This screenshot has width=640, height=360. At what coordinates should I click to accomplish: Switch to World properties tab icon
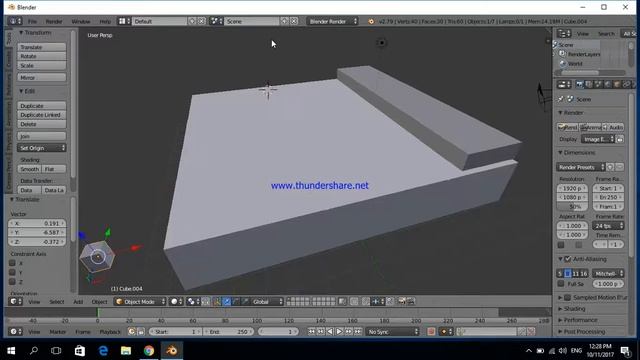point(607,84)
